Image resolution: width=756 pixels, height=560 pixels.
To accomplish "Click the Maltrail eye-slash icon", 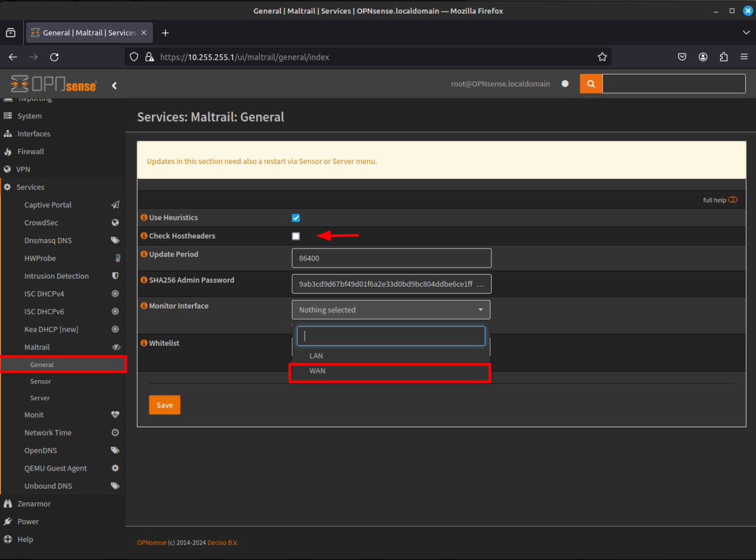I will coord(116,347).
